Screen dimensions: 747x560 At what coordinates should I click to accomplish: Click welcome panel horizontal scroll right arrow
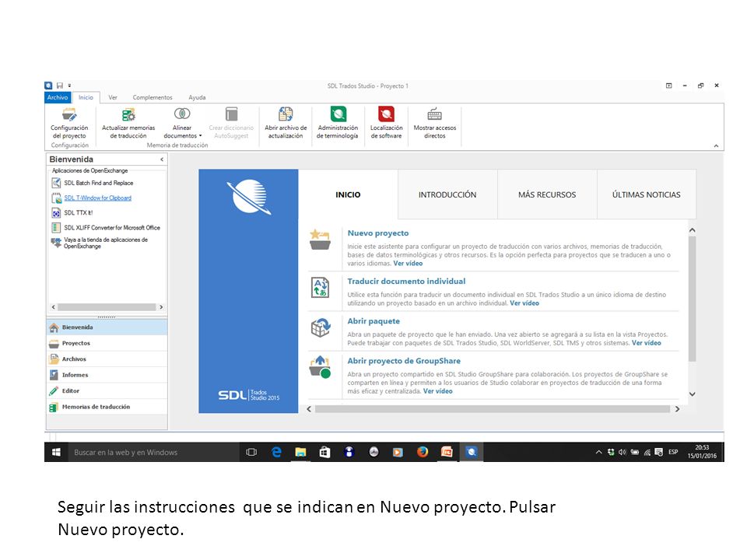tap(677, 409)
